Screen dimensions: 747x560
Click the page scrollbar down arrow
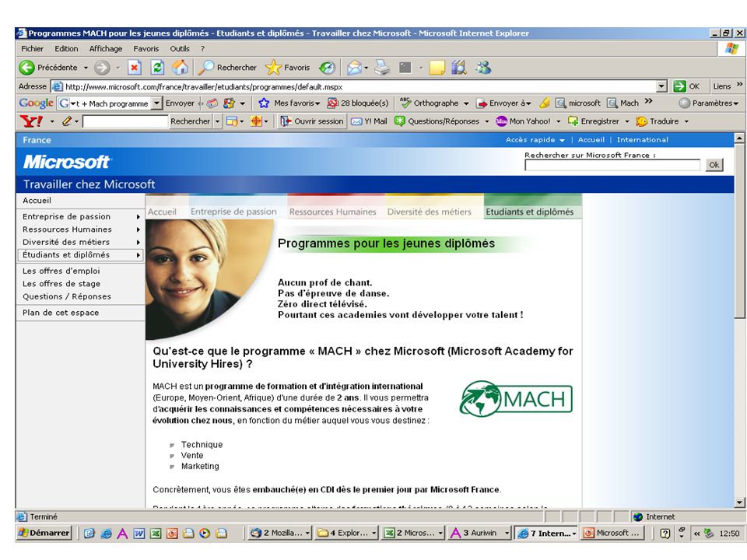point(739,502)
